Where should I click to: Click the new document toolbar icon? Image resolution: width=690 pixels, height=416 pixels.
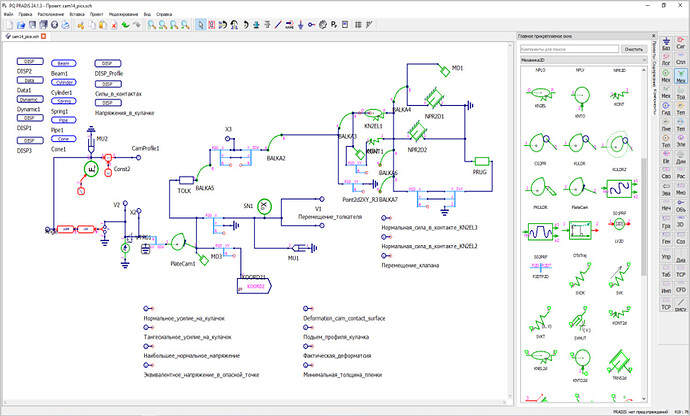pos(10,25)
